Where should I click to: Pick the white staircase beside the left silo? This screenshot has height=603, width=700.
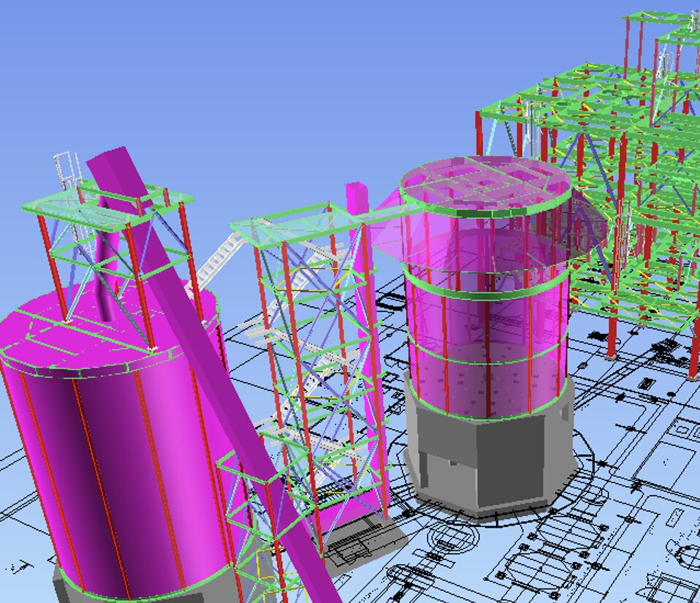click(x=213, y=265)
